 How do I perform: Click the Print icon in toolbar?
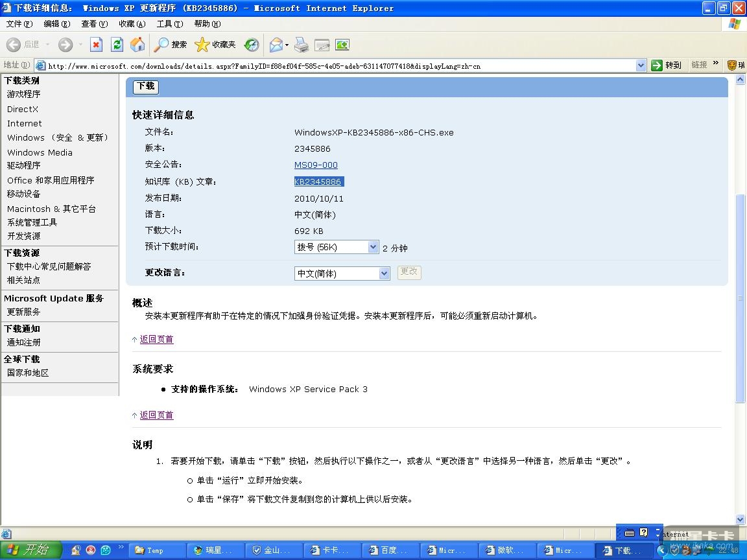point(301,45)
